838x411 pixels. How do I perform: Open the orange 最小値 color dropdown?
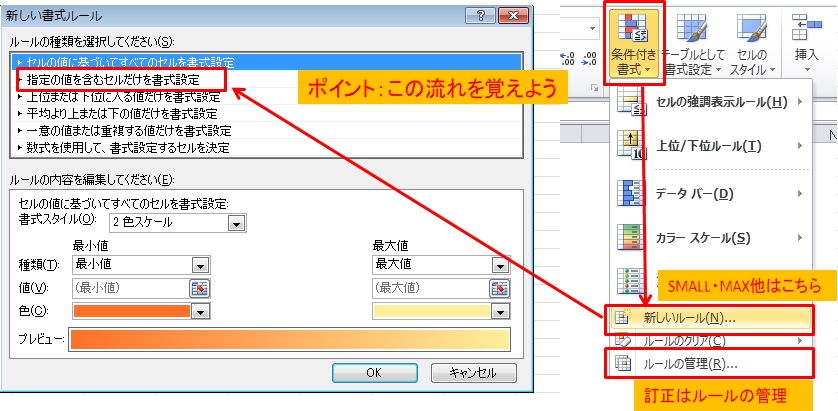(200, 312)
